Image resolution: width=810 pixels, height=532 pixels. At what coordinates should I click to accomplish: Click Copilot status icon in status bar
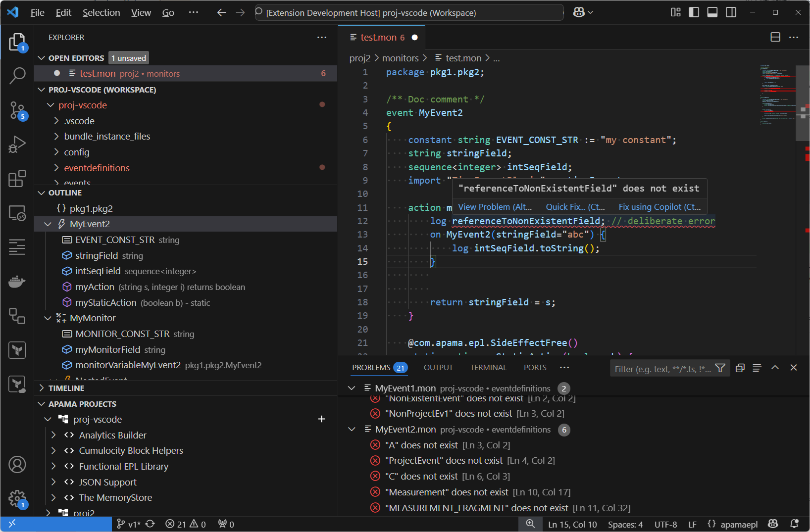(773, 524)
